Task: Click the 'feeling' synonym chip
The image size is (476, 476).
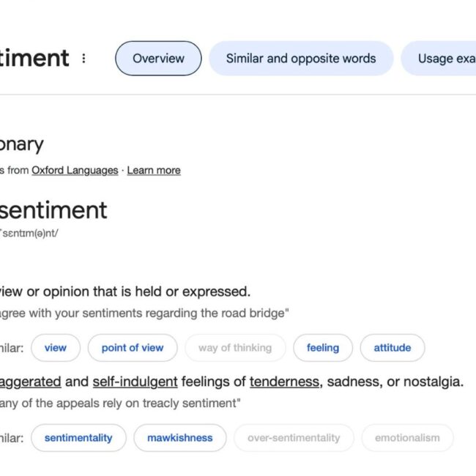Action: tap(323, 348)
